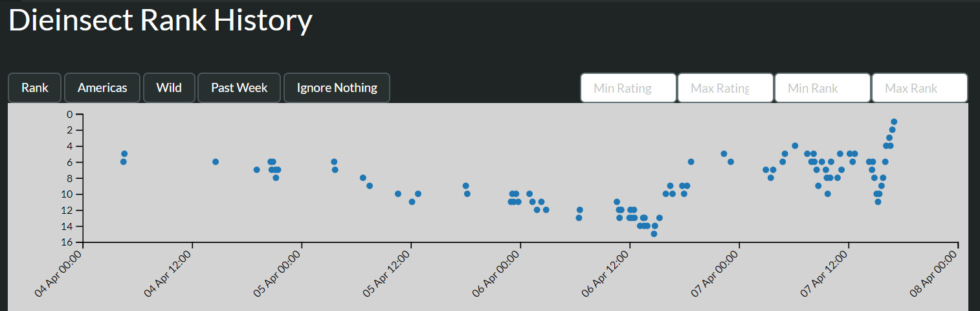Click rank 11 point near 05 Apr 12:00
980x311 pixels.
(x=412, y=202)
